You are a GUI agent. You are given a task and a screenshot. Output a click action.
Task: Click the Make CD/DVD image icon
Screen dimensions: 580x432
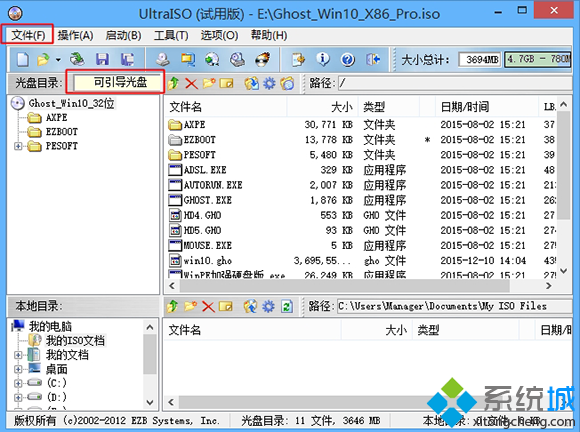tap(162, 59)
